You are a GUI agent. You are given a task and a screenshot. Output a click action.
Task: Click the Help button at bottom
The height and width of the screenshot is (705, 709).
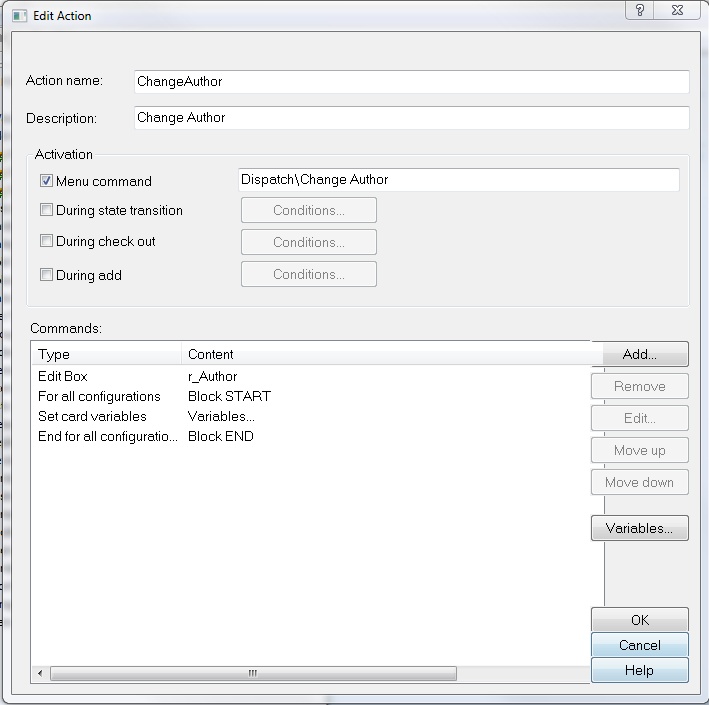click(639, 670)
